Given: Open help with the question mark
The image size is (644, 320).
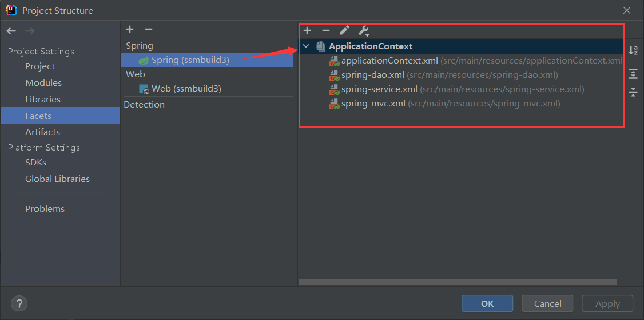Looking at the screenshot, I should coord(19,304).
